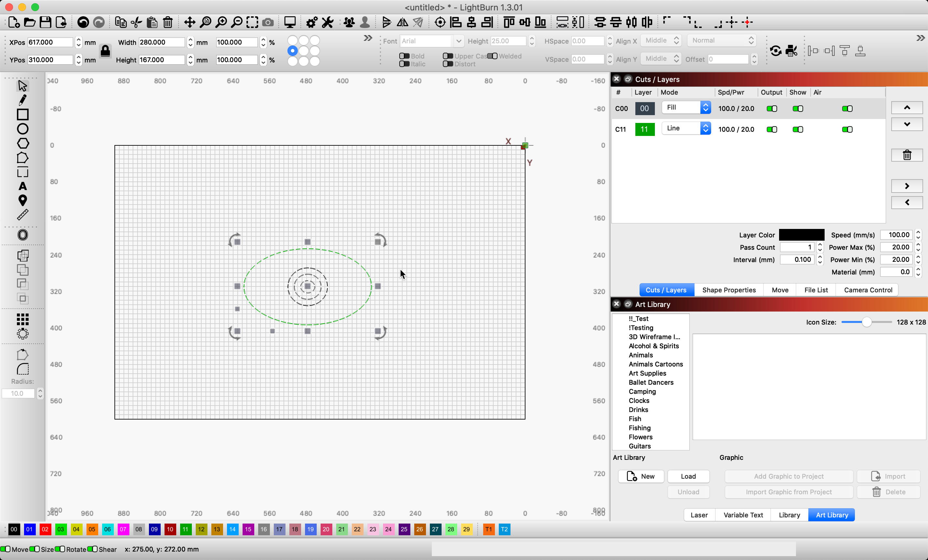Image resolution: width=928 pixels, height=560 pixels.
Task: Increase the Pass Count stepper
Action: coord(819,245)
